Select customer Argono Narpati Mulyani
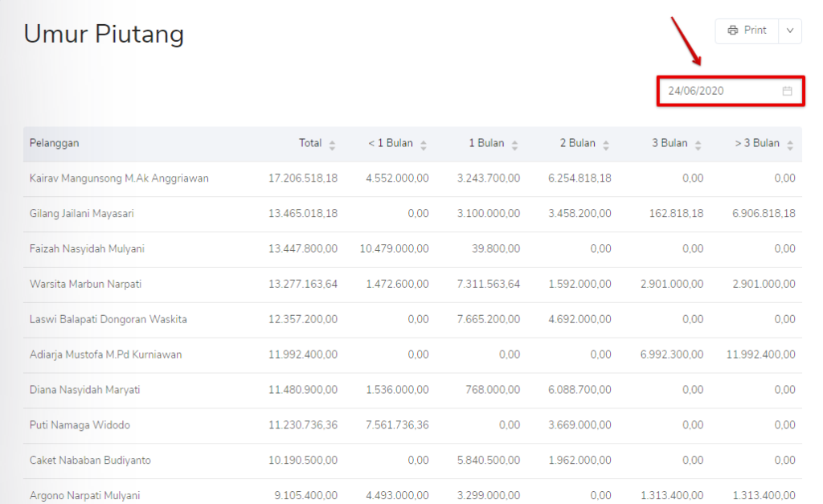Screen dimensions: 823x504 tap(85, 495)
